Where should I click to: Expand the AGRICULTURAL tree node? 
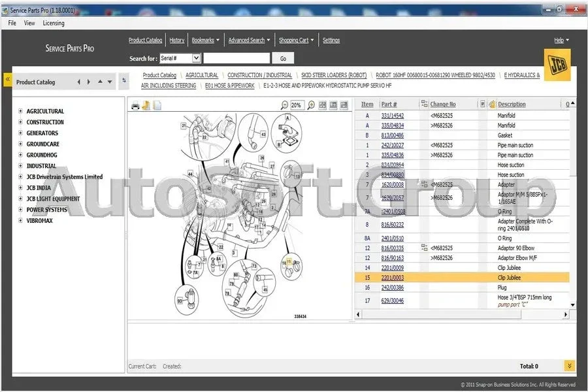[x=21, y=111]
